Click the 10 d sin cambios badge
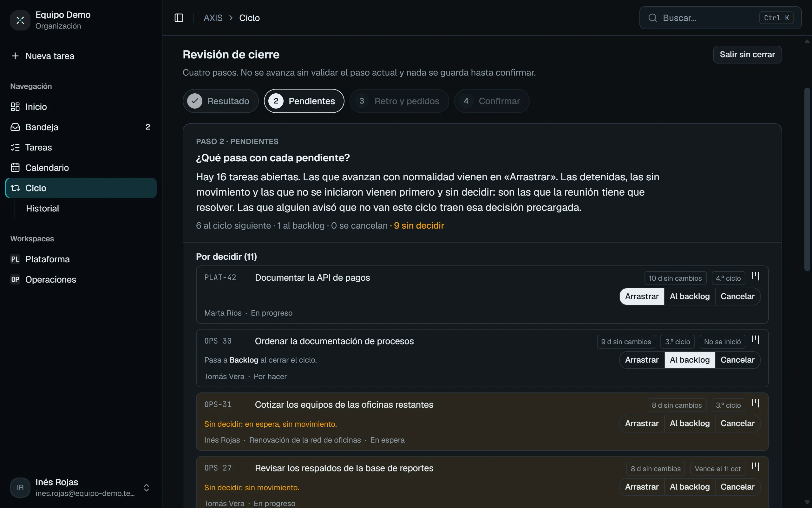 pyautogui.click(x=675, y=278)
